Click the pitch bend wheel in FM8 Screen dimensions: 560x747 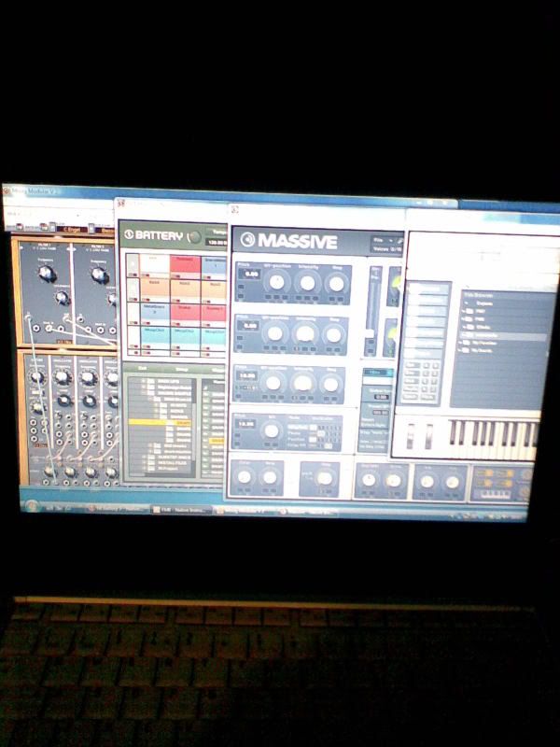click(x=411, y=435)
